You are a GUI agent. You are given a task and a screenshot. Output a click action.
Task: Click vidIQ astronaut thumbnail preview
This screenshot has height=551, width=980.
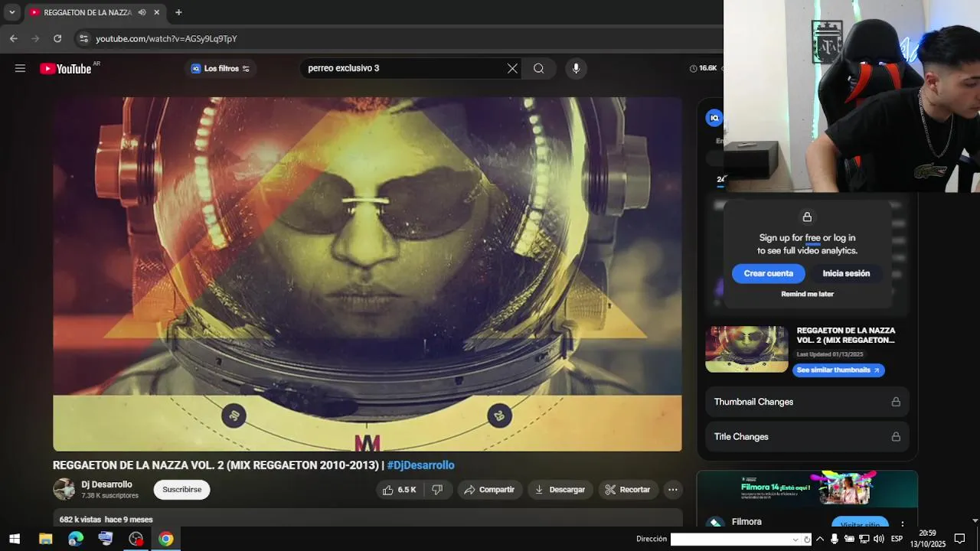pos(746,350)
